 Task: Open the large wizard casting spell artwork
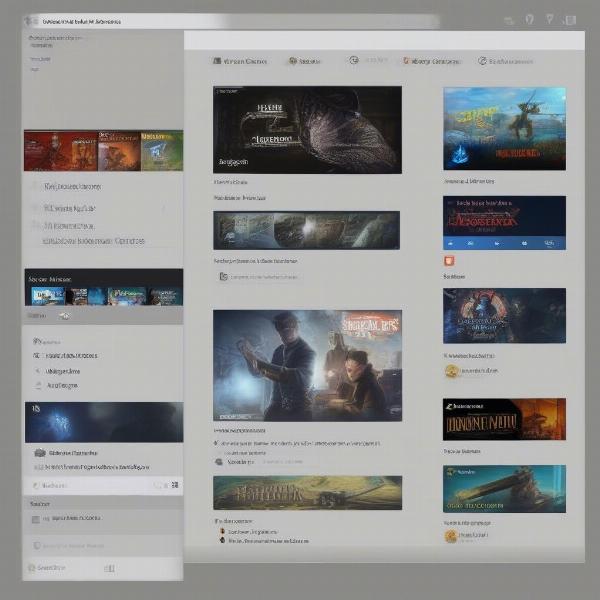click(307, 365)
